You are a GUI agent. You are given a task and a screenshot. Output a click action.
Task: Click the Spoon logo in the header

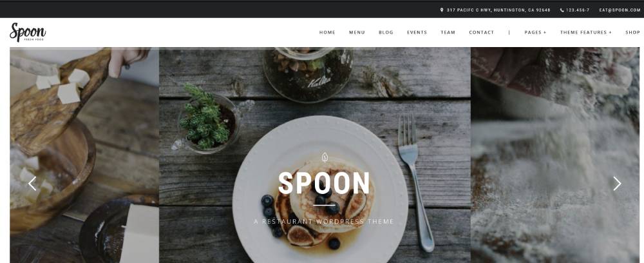coord(28,32)
